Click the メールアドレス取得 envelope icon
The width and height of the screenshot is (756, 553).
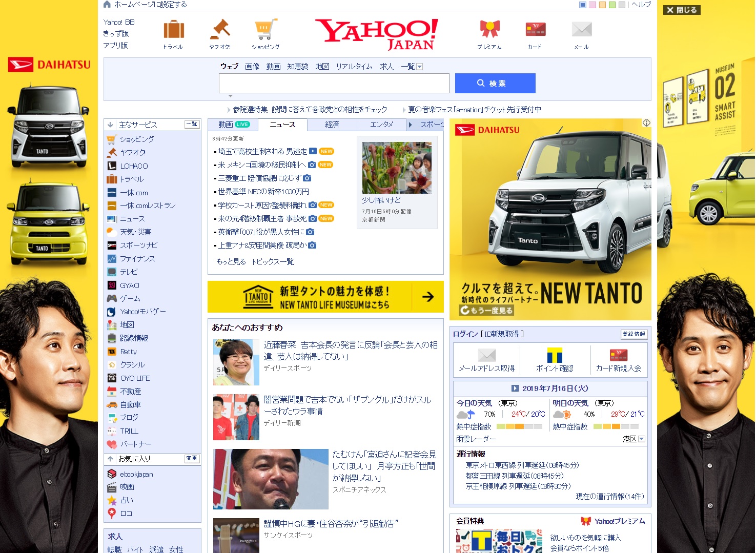(x=486, y=355)
